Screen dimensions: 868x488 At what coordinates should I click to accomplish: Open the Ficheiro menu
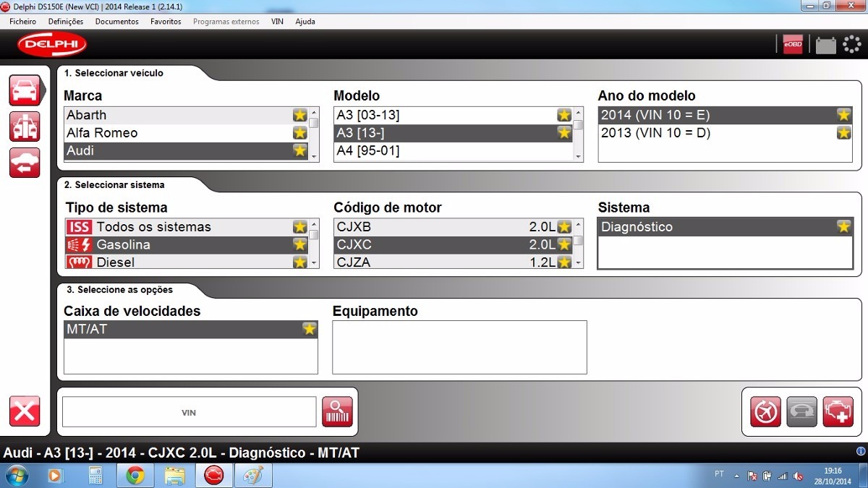tap(23, 22)
